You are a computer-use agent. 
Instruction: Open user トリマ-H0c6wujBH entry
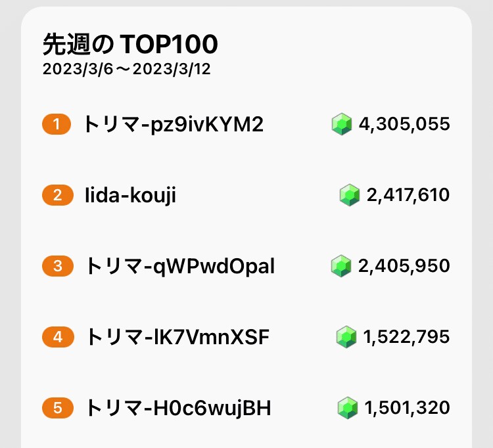pyautogui.click(x=178, y=408)
